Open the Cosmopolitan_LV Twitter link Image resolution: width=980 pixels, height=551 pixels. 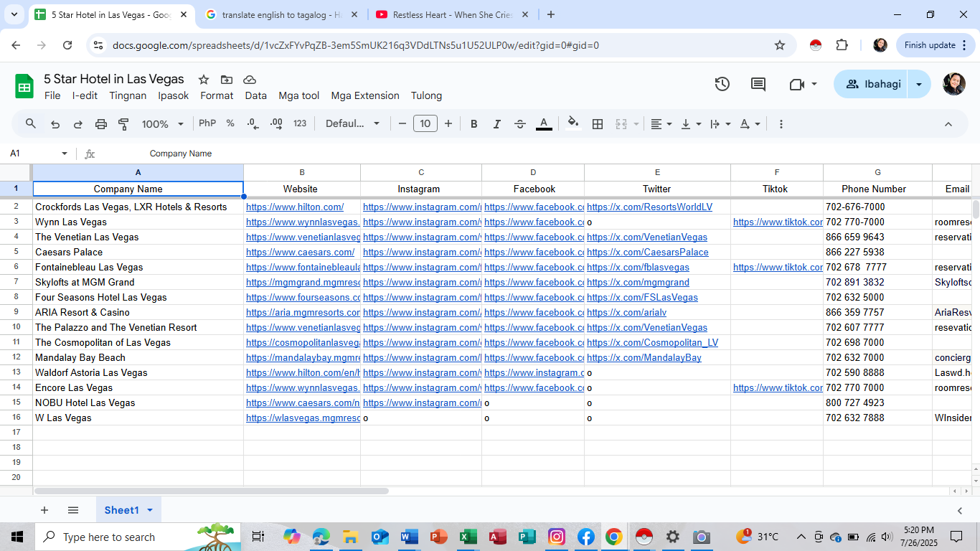(652, 343)
